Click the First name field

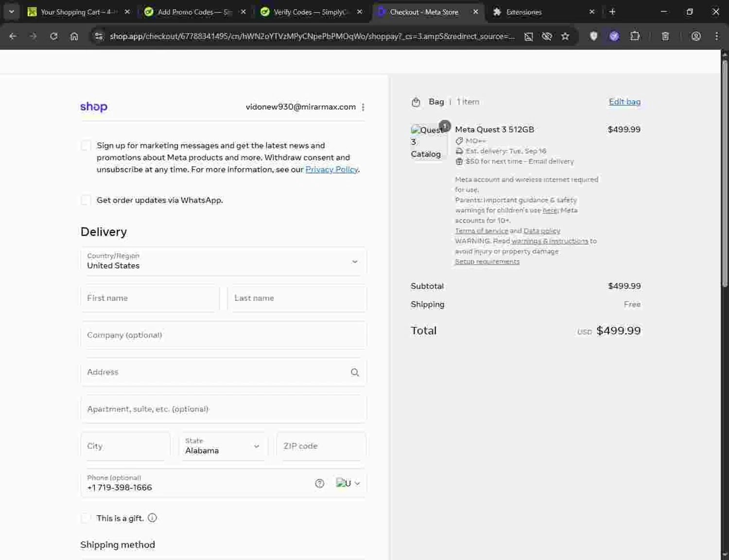pyautogui.click(x=150, y=298)
